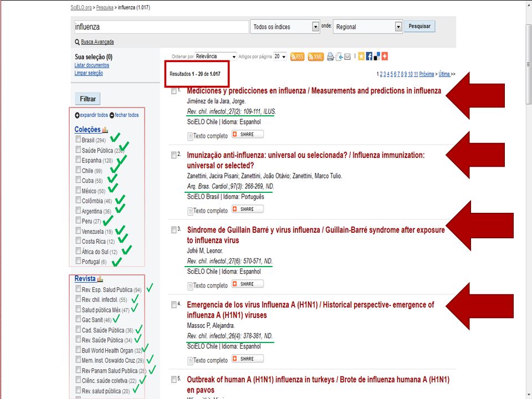Open the Todos os índices dropdown
Viewport: 532px width, 399px height.
click(285, 27)
